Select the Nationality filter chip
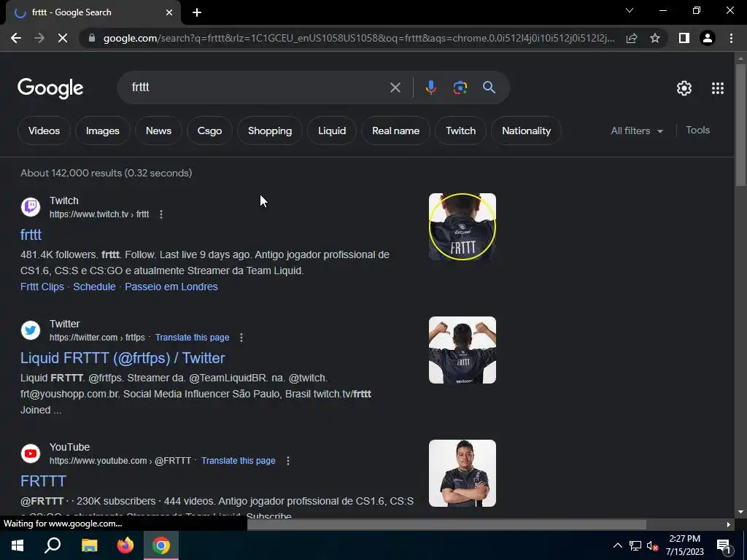 (x=526, y=131)
